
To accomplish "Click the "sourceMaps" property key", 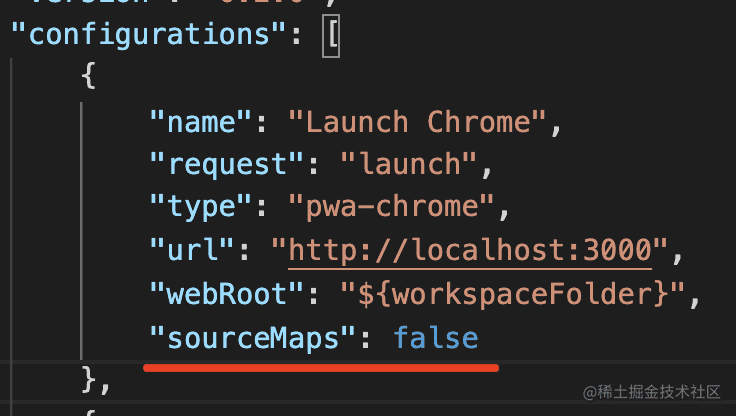I will (x=252, y=338).
